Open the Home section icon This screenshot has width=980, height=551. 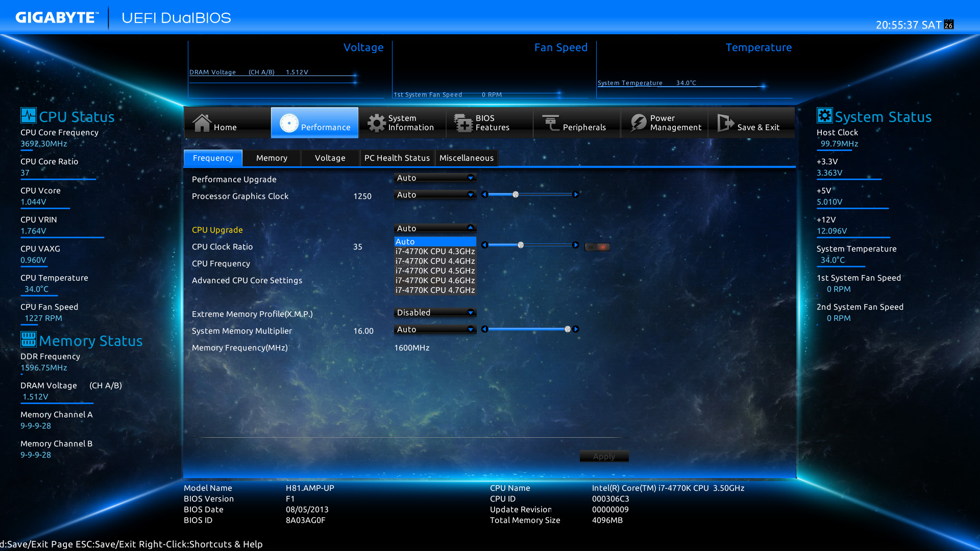point(202,123)
